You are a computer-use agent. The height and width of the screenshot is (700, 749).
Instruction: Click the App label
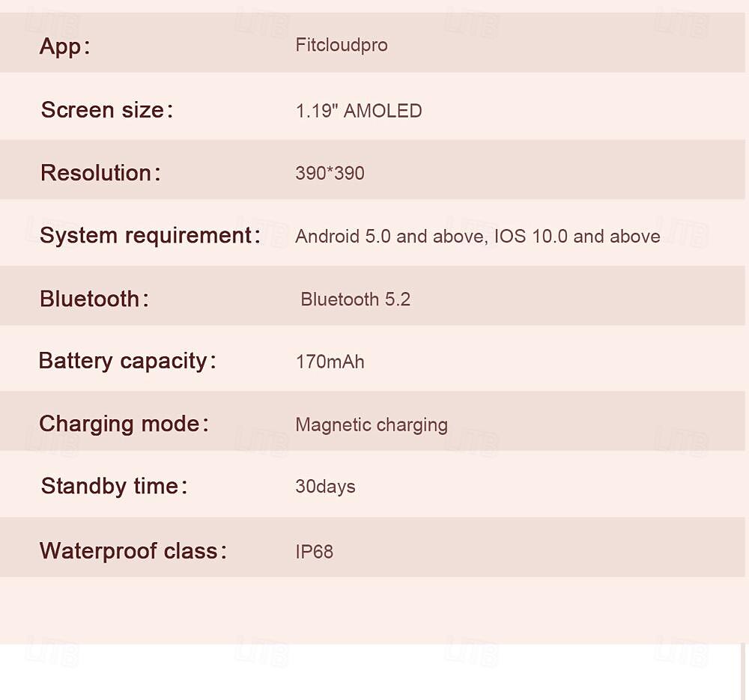point(64,47)
